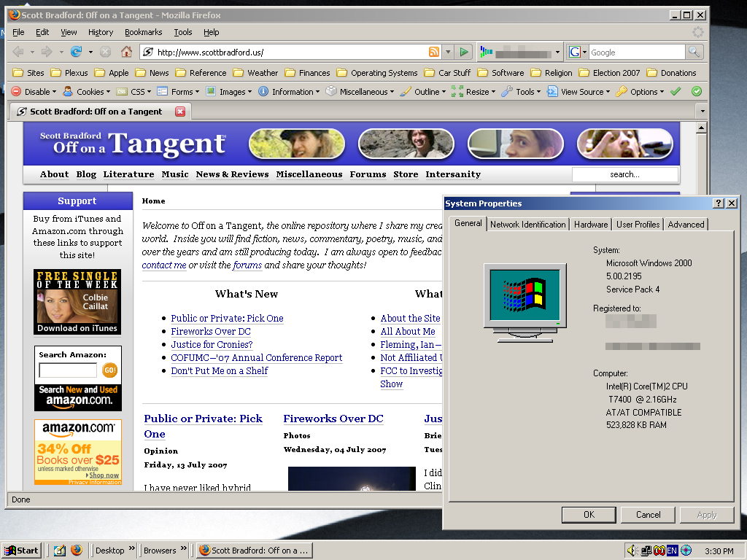This screenshot has width=747, height=560.
Task: Click the Reload page icon
Action: [x=76, y=52]
